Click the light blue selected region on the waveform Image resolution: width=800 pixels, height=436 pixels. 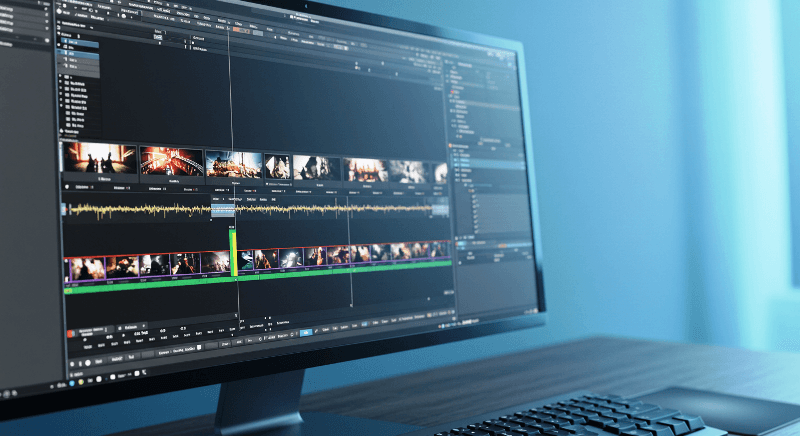[x=222, y=210]
